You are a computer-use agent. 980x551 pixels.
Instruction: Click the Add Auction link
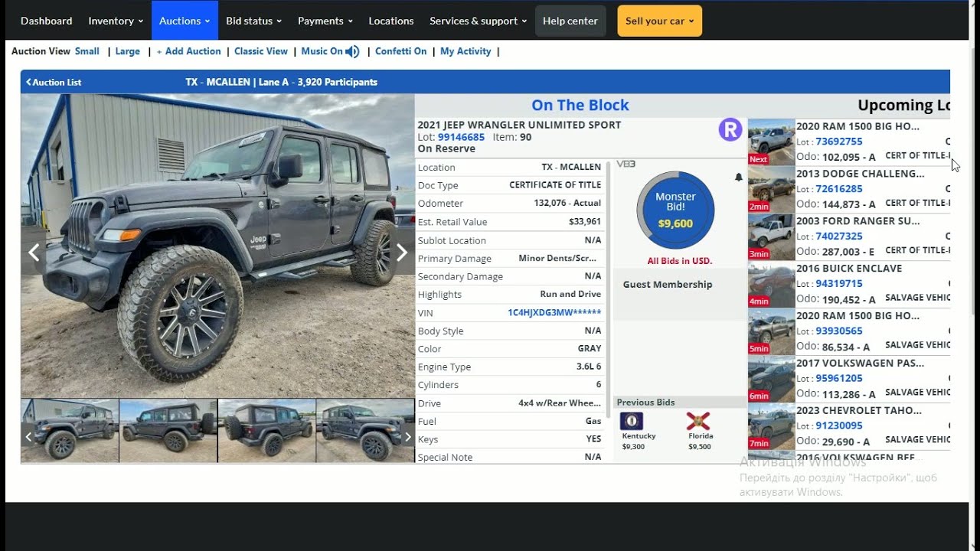coord(188,51)
